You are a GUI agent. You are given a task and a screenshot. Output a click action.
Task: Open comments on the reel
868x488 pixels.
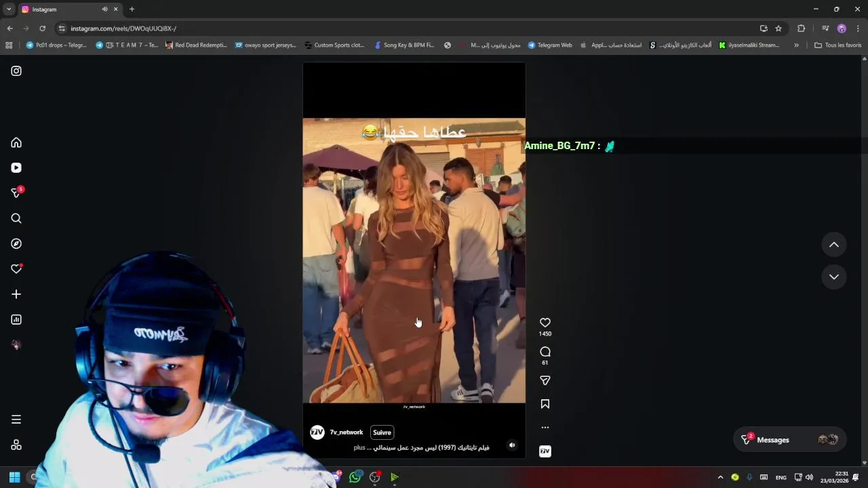pos(545,352)
